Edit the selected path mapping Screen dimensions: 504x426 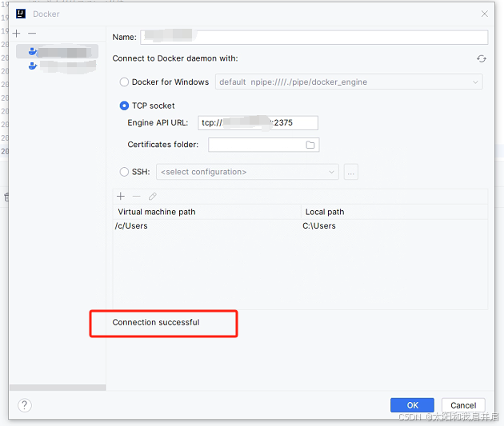152,196
